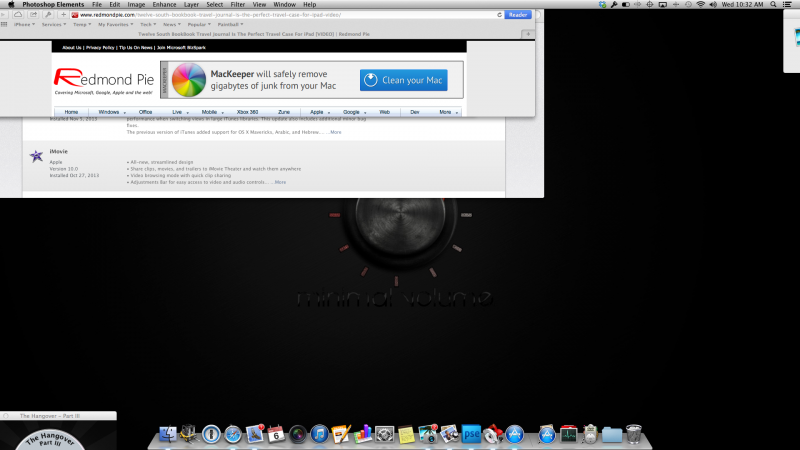800x450 pixels.
Task: Click Home in Redmond Pie navigation
Action: 71,112
